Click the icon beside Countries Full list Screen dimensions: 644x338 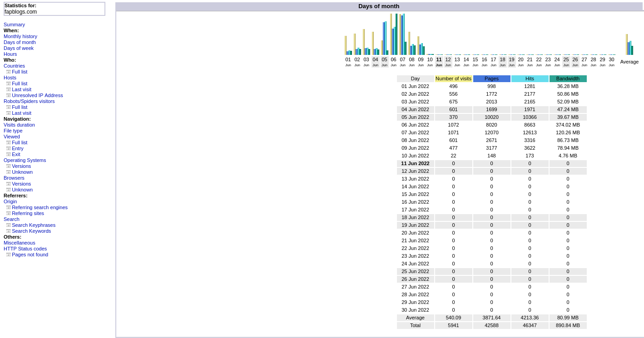(x=8, y=72)
